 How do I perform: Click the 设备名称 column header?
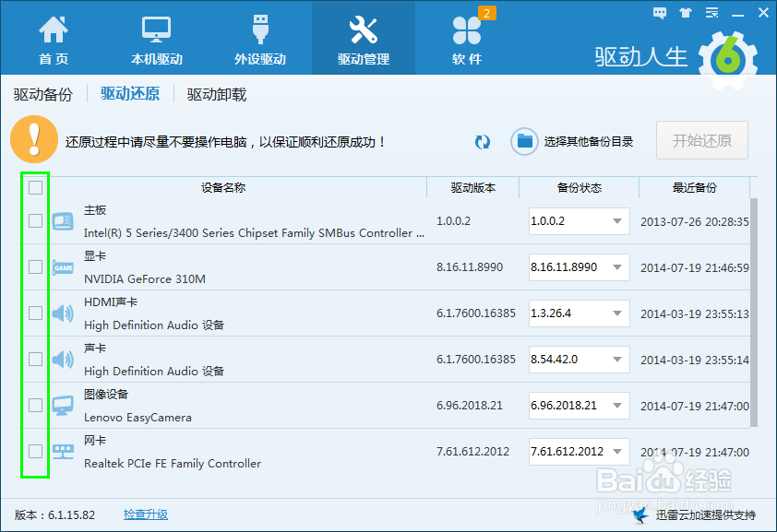(x=223, y=187)
